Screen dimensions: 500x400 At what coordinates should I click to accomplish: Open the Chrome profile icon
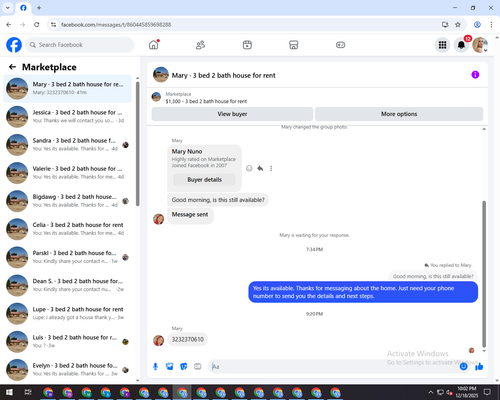(x=477, y=25)
